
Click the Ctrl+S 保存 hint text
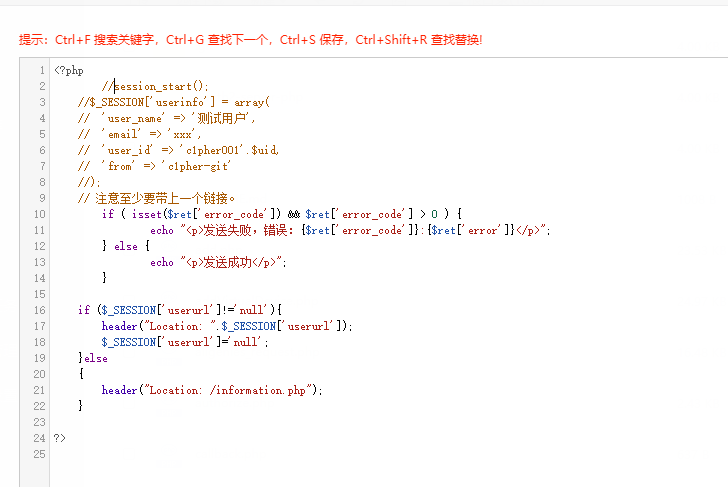tap(312, 40)
